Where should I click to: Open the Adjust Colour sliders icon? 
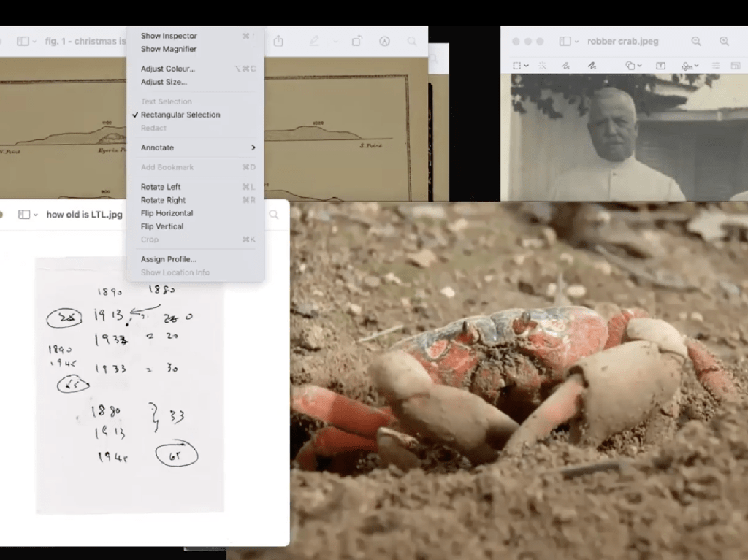pyautogui.click(x=715, y=66)
